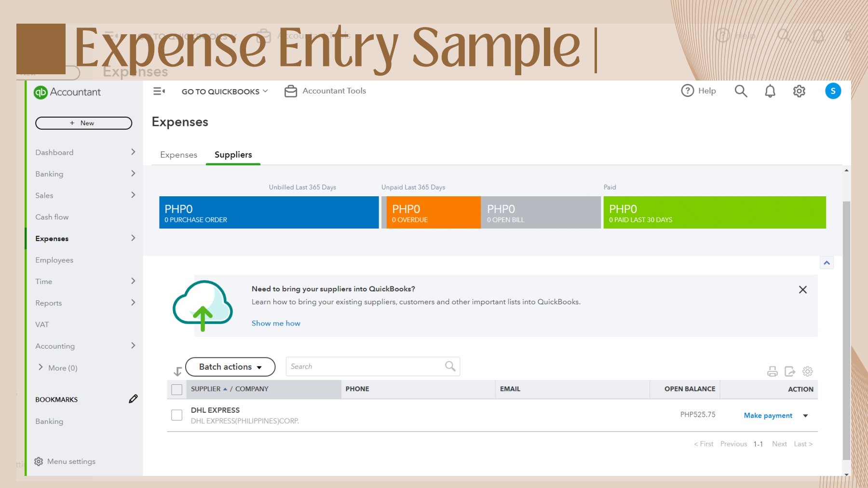Screen dimensions: 868x488
Task: Click the PHP525.75 open balance
Action: click(698, 415)
